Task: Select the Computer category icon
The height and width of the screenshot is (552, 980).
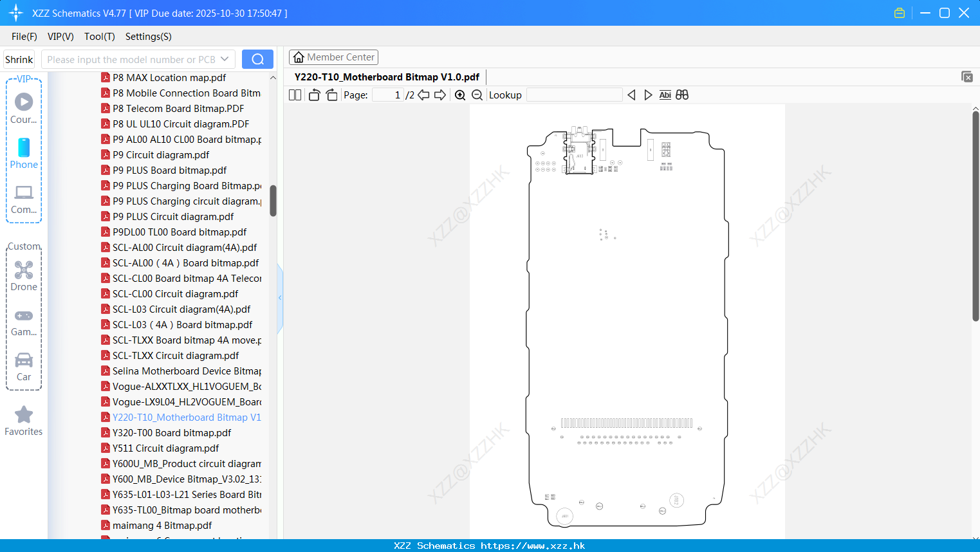Action: click(x=24, y=199)
